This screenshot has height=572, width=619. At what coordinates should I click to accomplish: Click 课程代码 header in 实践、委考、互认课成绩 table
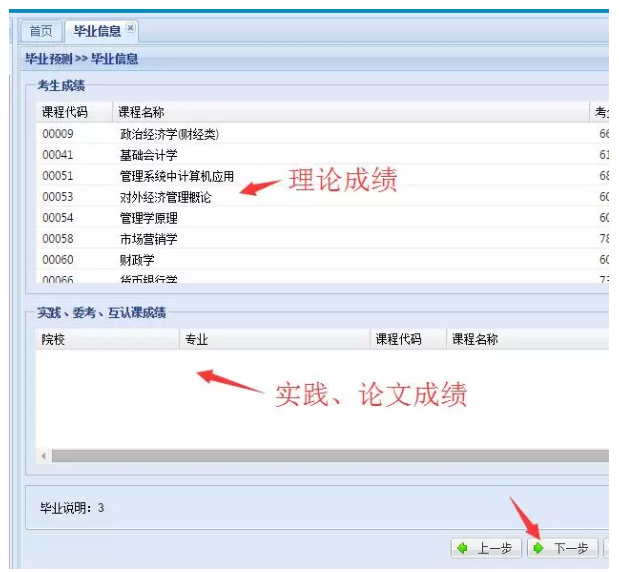pyautogui.click(x=408, y=339)
